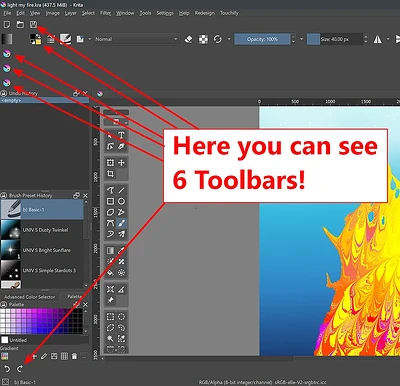Screen dimensions: 400x386
Task: Select the Enclose and Fill tool
Action: pos(121,273)
